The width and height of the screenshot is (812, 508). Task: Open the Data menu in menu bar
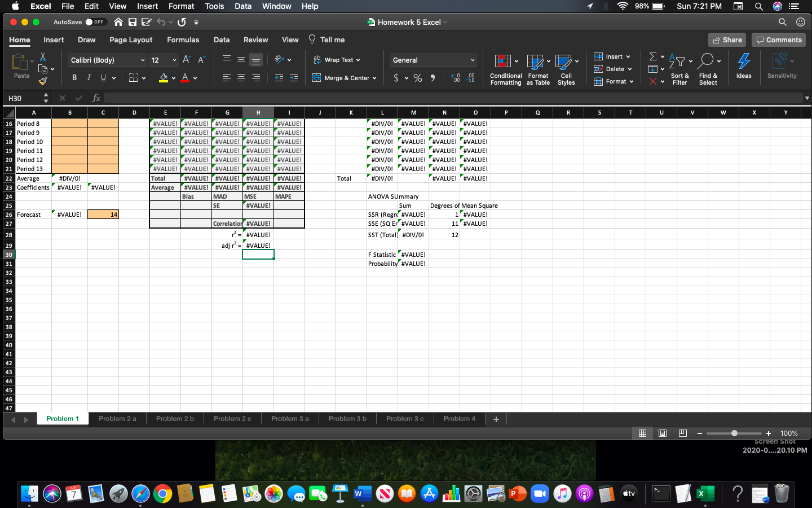click(243, 6)
